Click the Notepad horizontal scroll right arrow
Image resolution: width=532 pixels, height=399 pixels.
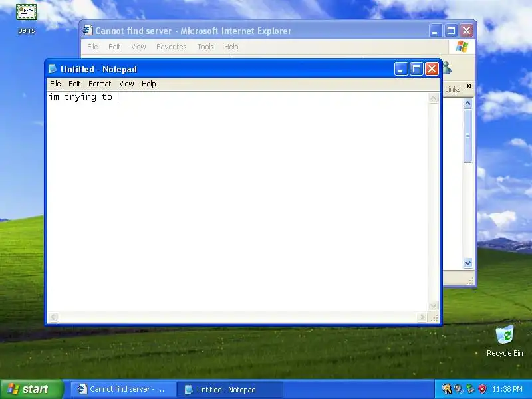(x=422, y=317)
